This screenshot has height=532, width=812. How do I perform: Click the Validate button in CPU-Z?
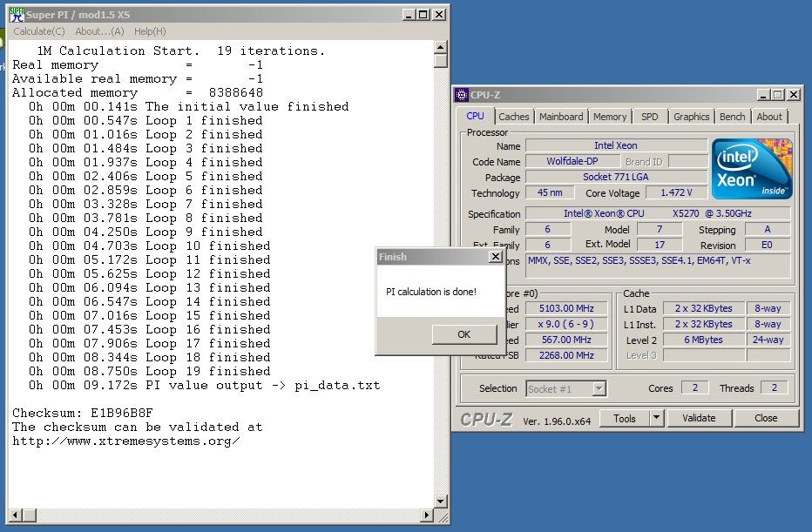click(699, 418)
